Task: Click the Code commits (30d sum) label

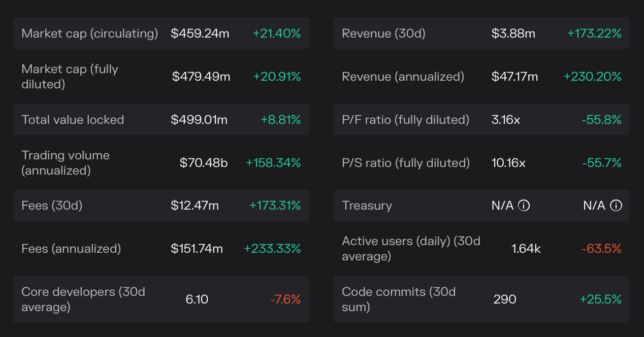Action: point(398,299)
